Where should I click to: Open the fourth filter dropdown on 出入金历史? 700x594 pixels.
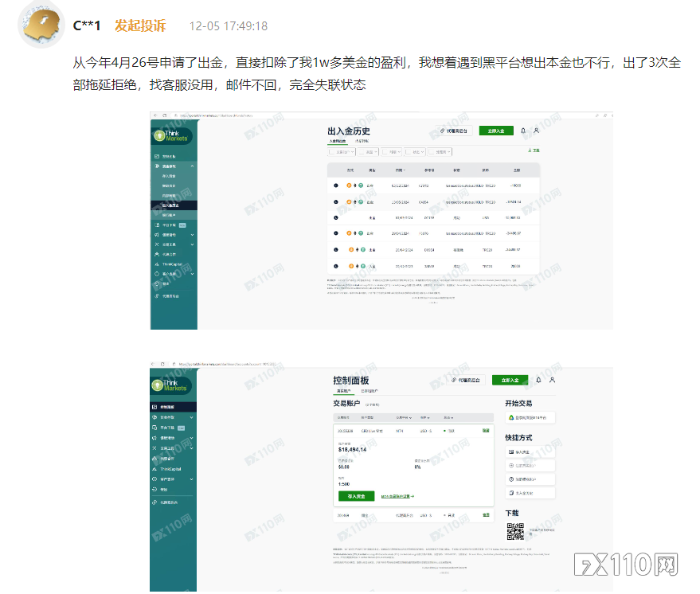415,152
